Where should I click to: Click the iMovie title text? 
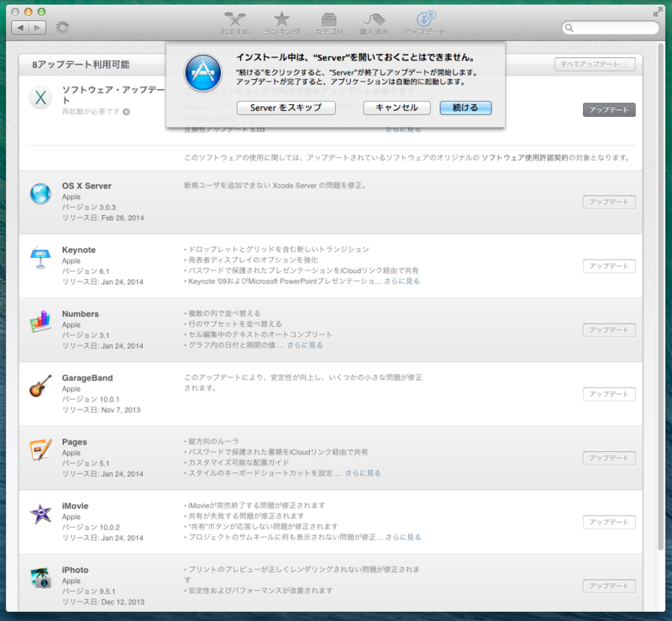[75, 506]
